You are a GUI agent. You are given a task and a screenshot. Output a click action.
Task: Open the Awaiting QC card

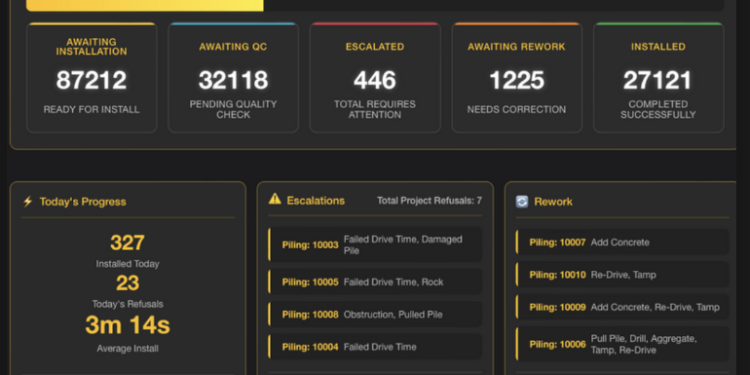tap(233, 77)
